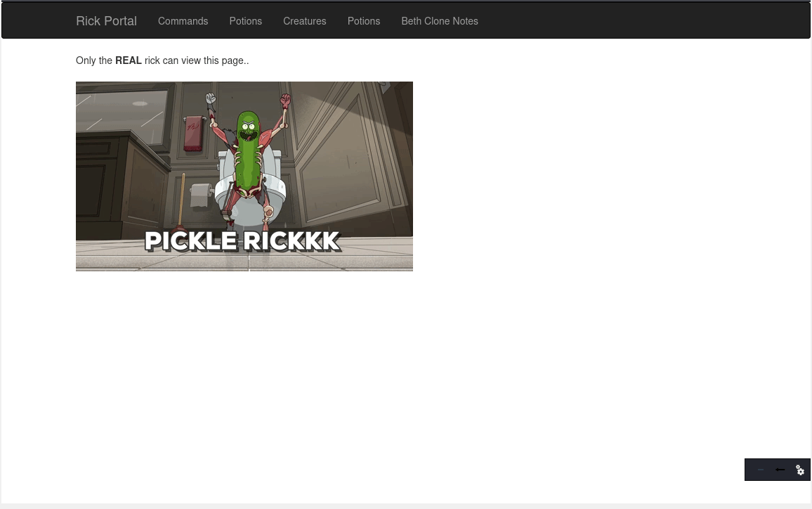Select the second Potions item in navbar
The width and height of the screenshot is (812, 509).
click(x=363, y=21)
